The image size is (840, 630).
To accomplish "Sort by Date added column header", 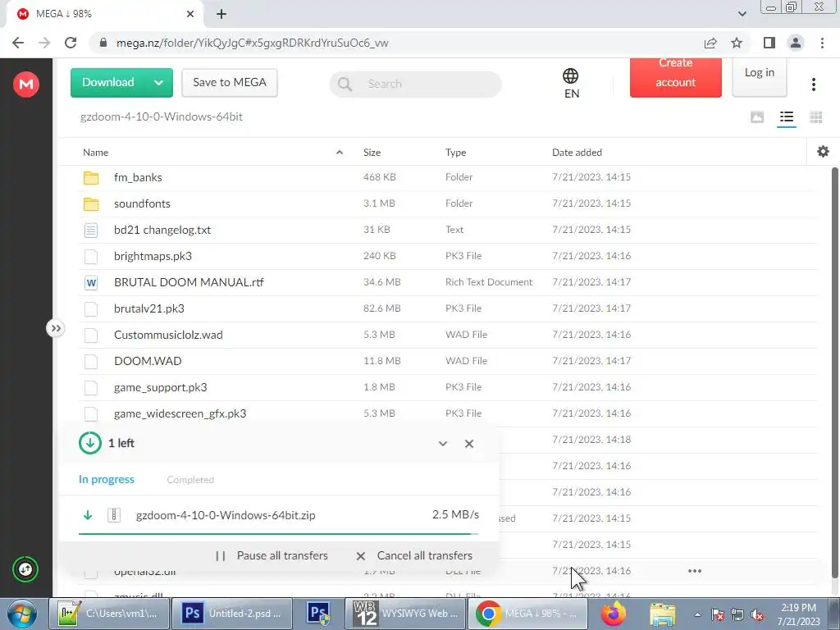I will click(577, 152).
